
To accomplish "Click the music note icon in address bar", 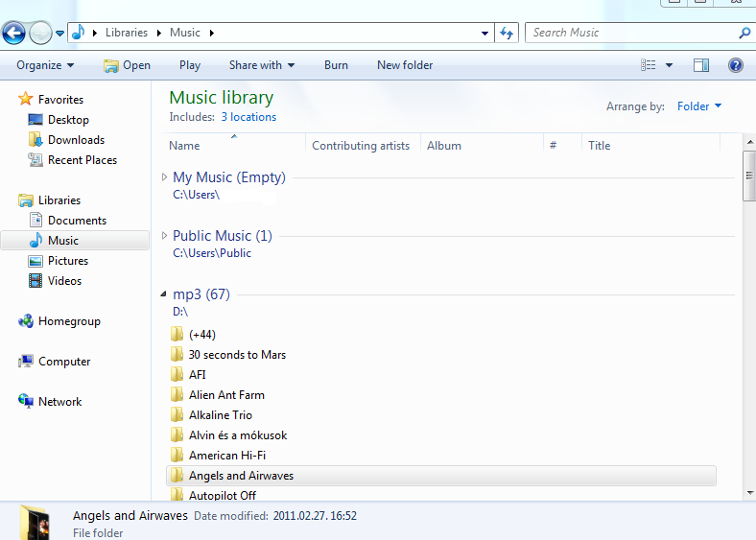I will 78,33.
